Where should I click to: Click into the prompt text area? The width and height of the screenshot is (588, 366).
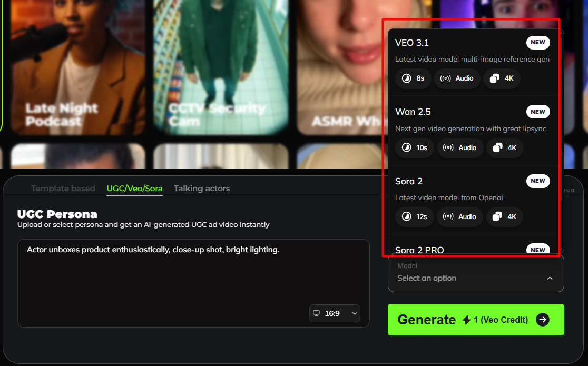tap(193, 283)
